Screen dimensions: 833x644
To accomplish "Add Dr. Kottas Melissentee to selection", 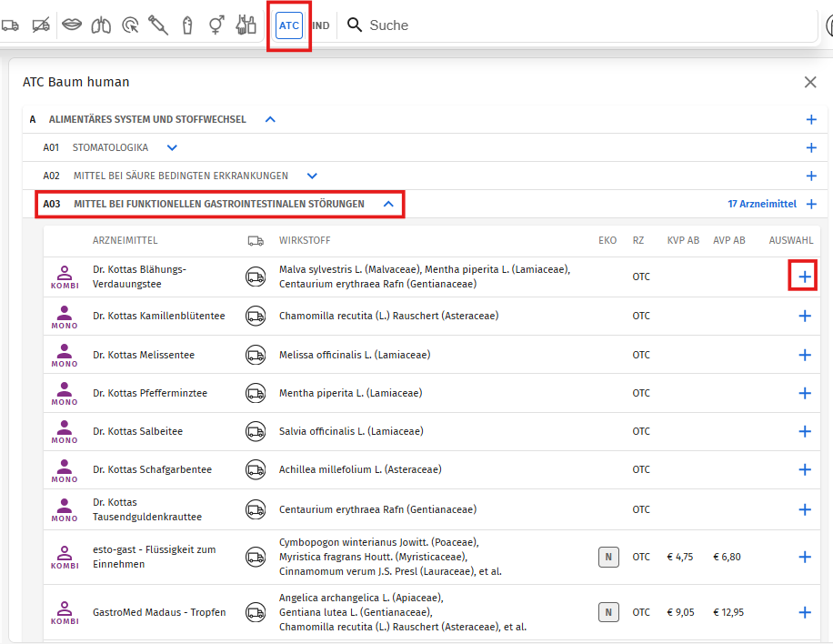I will pyautogui.click(x=805, y=355).
